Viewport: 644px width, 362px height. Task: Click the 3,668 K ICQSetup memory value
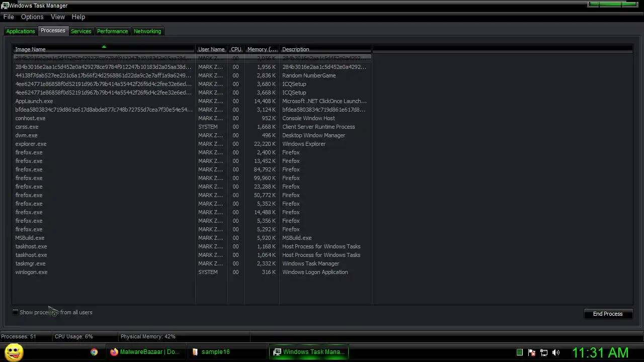[x=266, y=93]
